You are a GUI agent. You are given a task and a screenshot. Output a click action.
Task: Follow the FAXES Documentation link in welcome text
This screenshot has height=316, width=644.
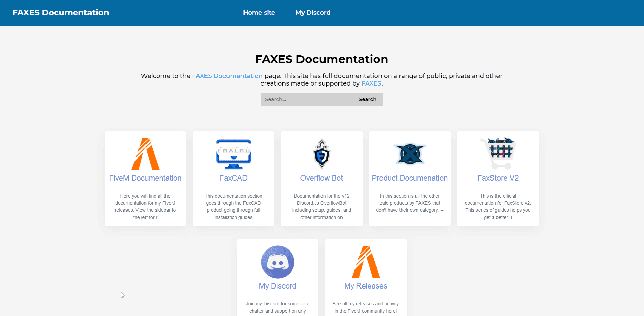[227, 76]
